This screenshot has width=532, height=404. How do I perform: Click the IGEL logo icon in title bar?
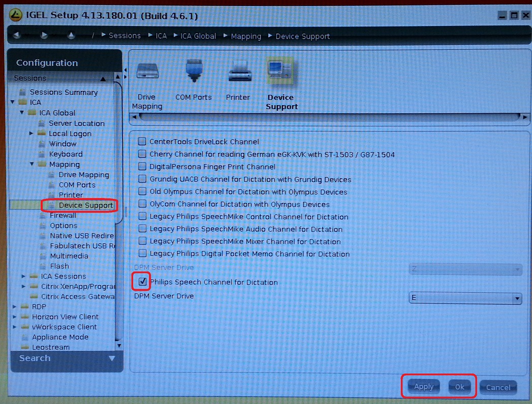click(x=15, y=15)
